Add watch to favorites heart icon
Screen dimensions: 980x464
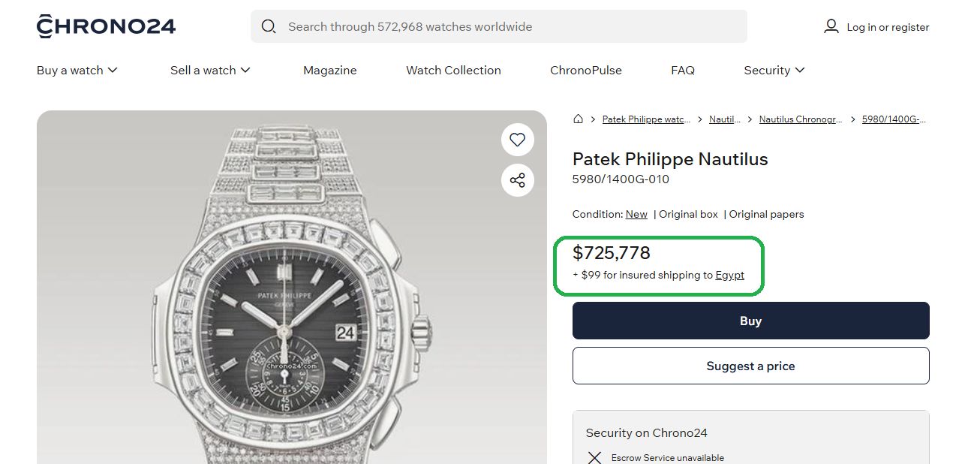pyautogui.click(x=517, y=140)
